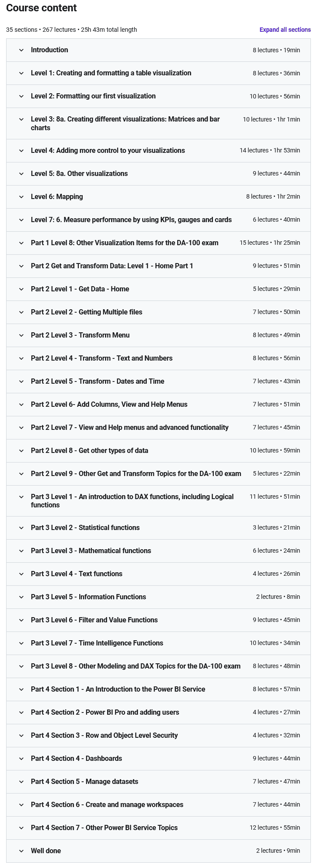Expand chevron for Part 3 Level 5 Information Functions
The width and height of the screenshot is (317, 868).
tap(21, 597)
